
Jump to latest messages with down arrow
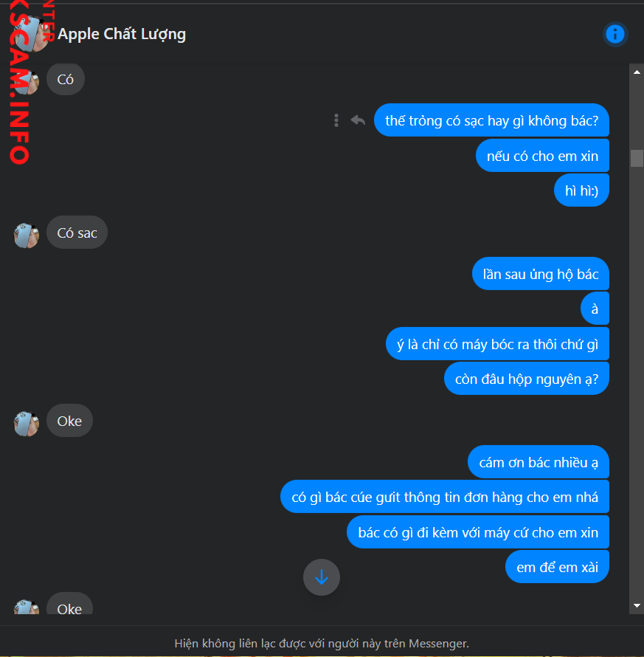pos(321,577)
